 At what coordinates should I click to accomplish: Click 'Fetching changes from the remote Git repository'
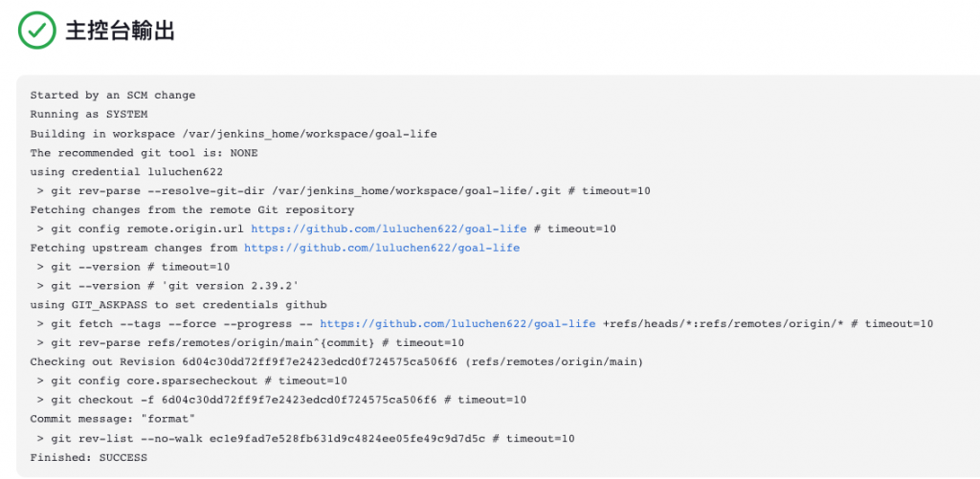point(191,209)
